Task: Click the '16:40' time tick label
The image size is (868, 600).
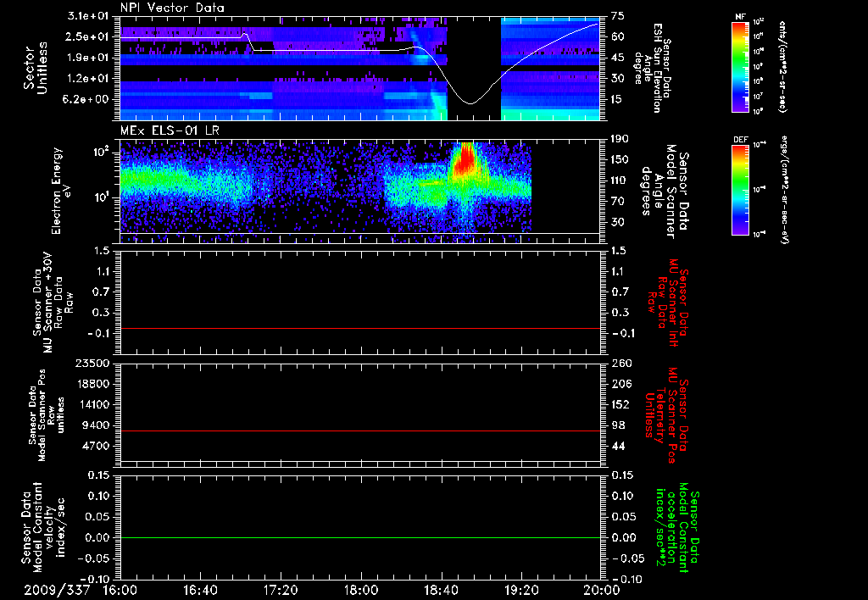Action: pos(200,590)
